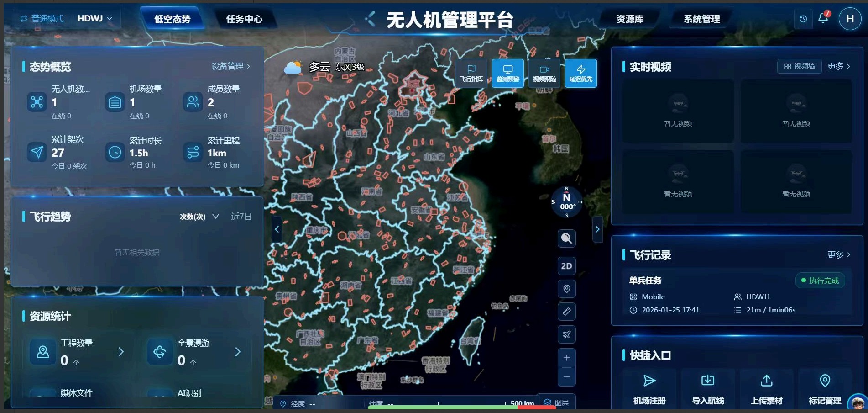Open the 图层 layers panel
Screen dimensions: 868x413
point(556,402)
